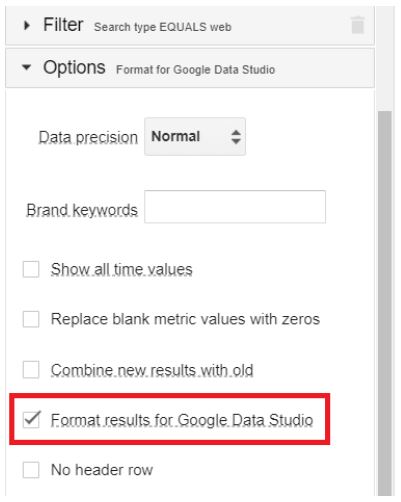401x502 pixels.
Task: Click the Data precision stepper arrows
Action: coord(236,137)
